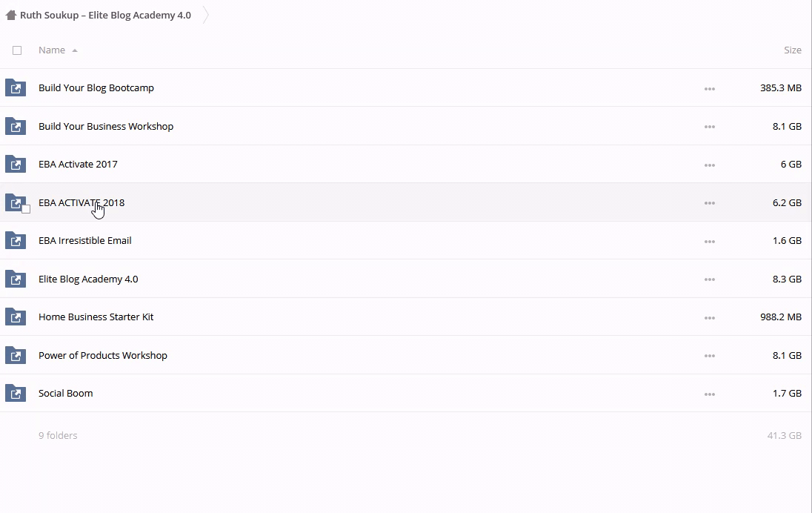Click the home icon in the breadcrumb

coord(11,15)
